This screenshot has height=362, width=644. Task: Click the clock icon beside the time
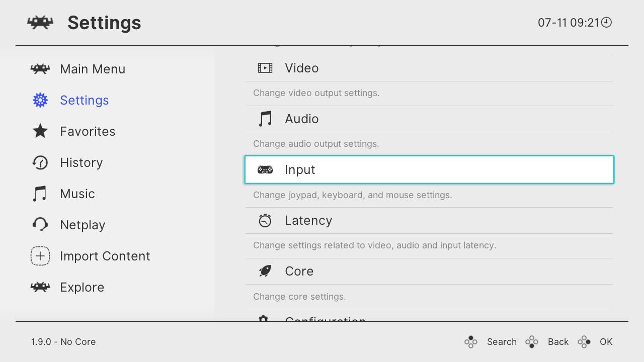[x=607, y=22]
